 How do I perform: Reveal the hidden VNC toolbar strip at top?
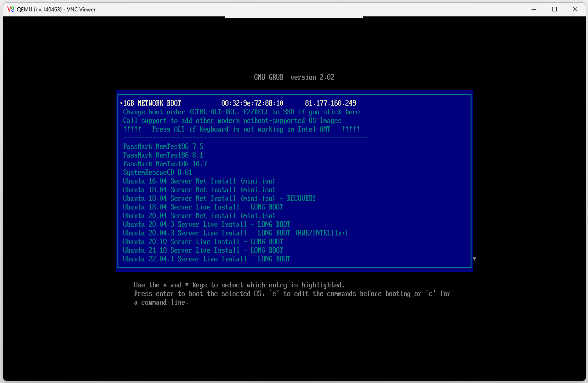[x=294, y=17]
